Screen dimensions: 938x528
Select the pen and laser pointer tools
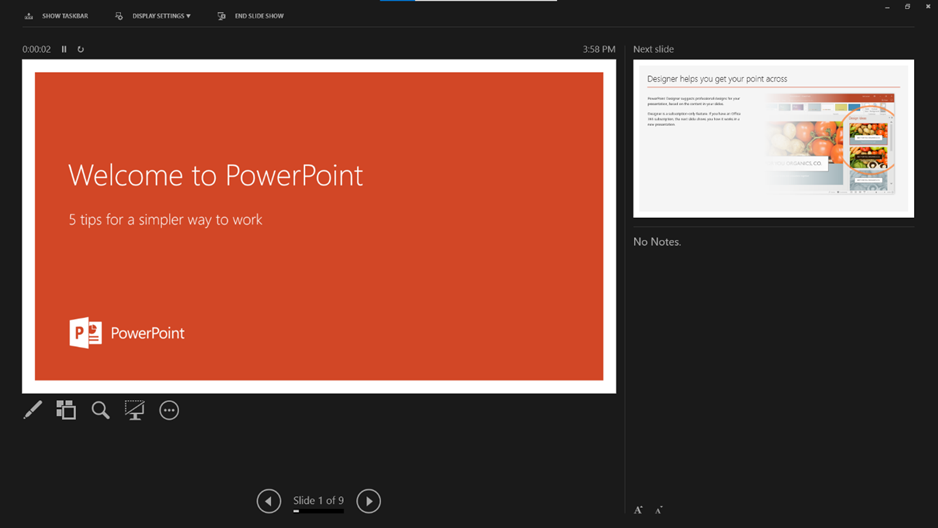click(x=33, y=410)
